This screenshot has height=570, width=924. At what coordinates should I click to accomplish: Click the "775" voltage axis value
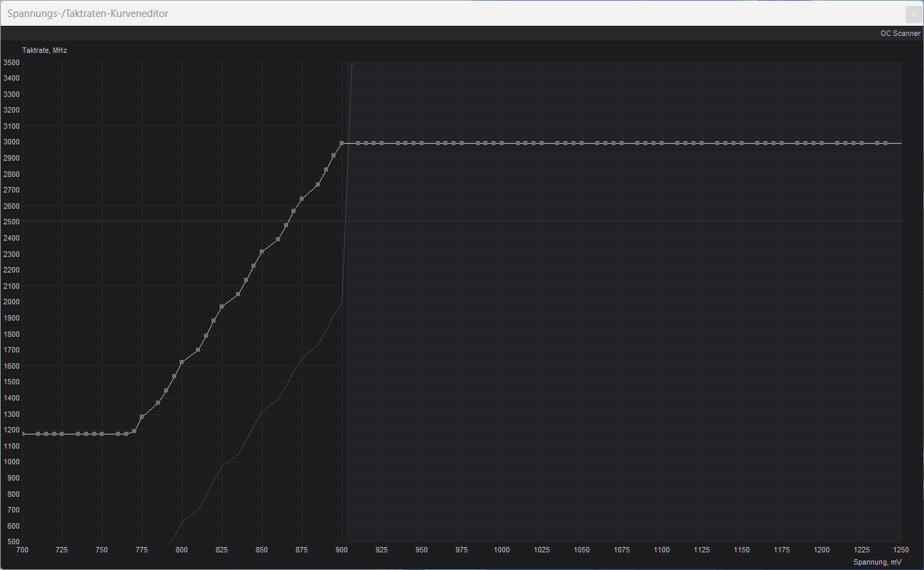(142, 550)
